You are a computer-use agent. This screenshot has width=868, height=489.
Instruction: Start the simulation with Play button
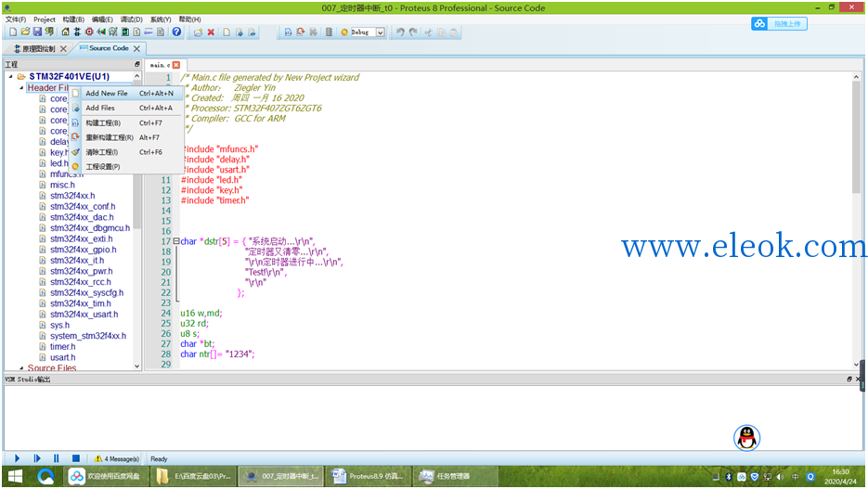click(17, 458)
